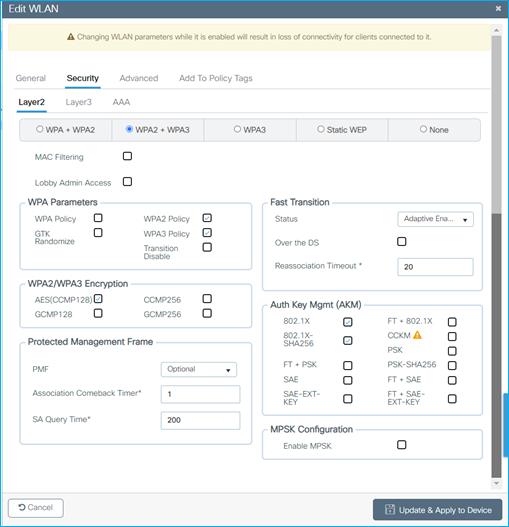This screenshot has width=509, height=527.
Task: Open the Fast Transition Status dropdown
Action: click(x=435, y=219)
